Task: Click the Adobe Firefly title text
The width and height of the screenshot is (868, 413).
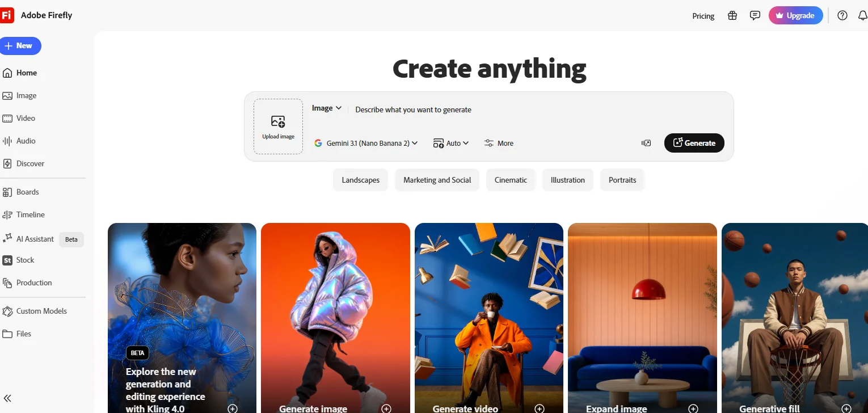Action: (47, 15)
